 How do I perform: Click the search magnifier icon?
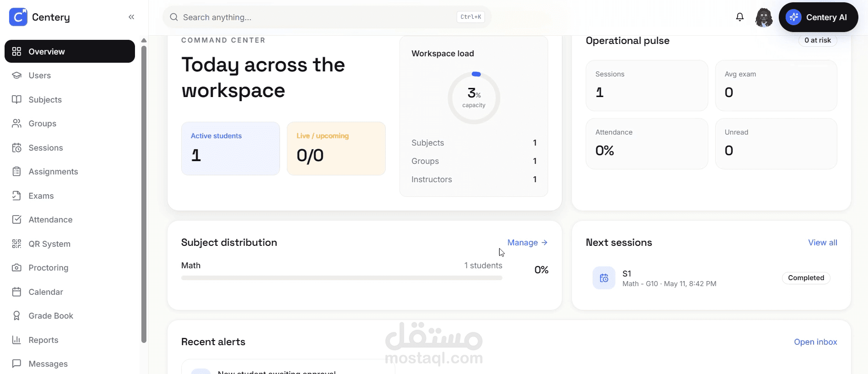point(174,17)
